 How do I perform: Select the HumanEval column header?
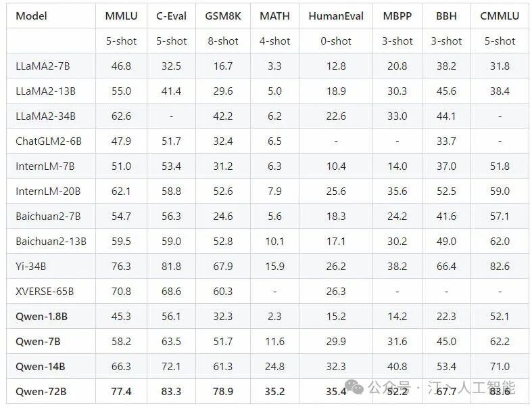[x=336, y=16]
